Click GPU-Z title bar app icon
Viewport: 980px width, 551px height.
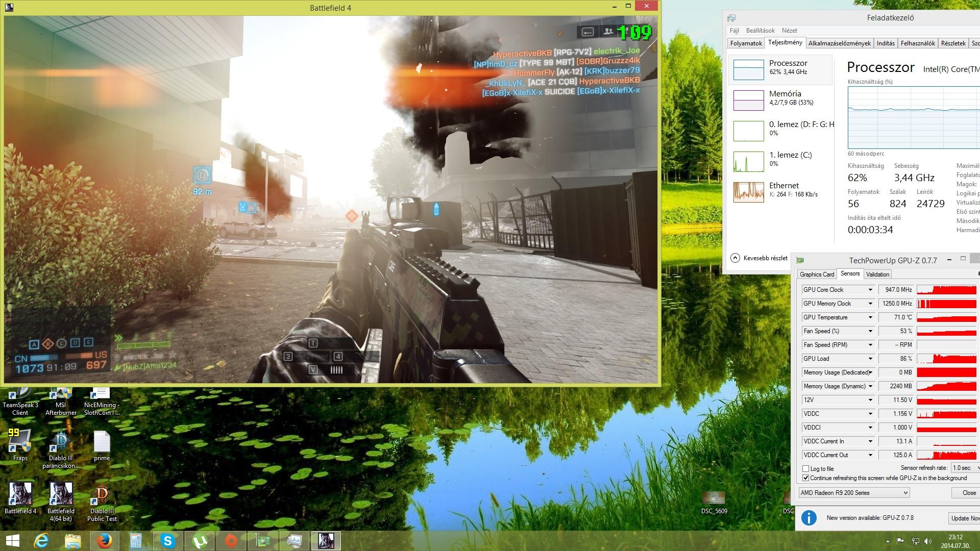point(800,260)
